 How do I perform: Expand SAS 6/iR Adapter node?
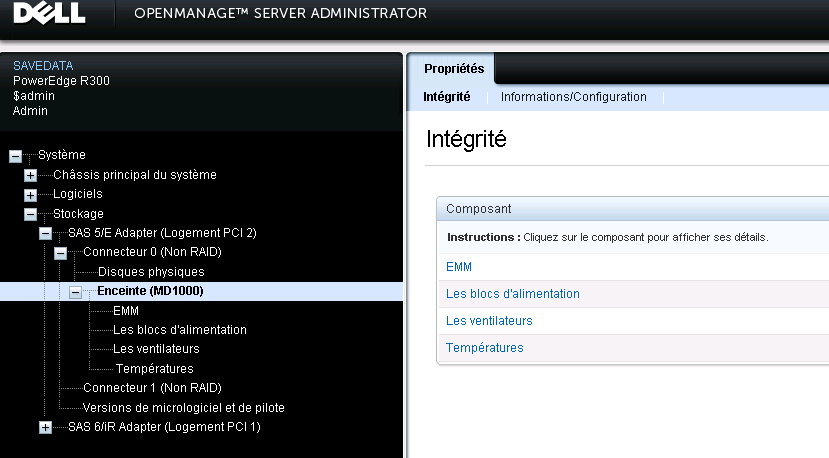click(45, 427)
